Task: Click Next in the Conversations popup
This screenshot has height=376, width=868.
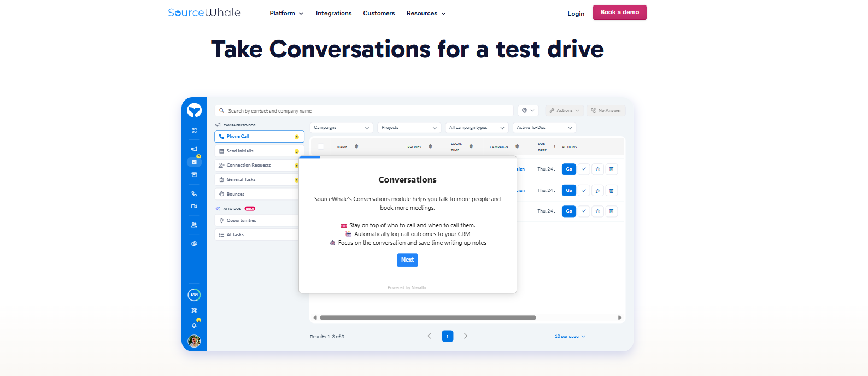Action: 407,260
